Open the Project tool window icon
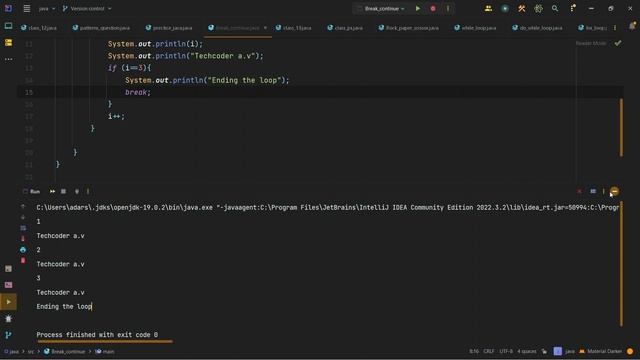The height and width of the screenshot is (360, 640). [8, 26]
